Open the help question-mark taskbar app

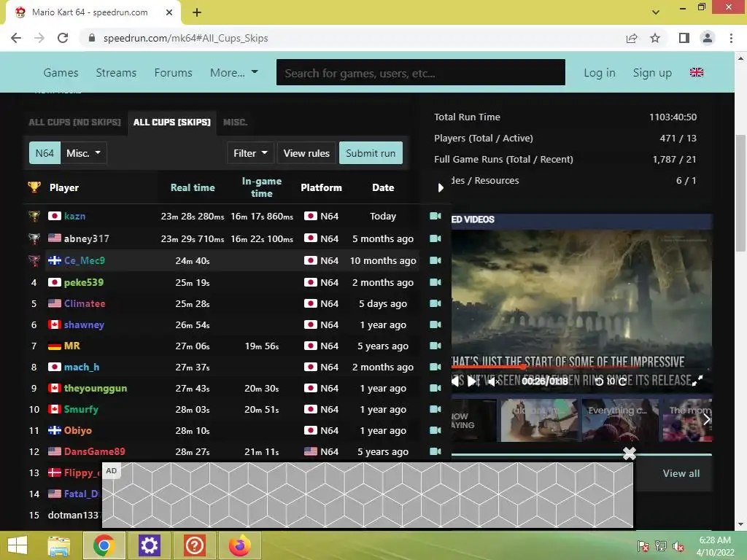tap(194, 545)
